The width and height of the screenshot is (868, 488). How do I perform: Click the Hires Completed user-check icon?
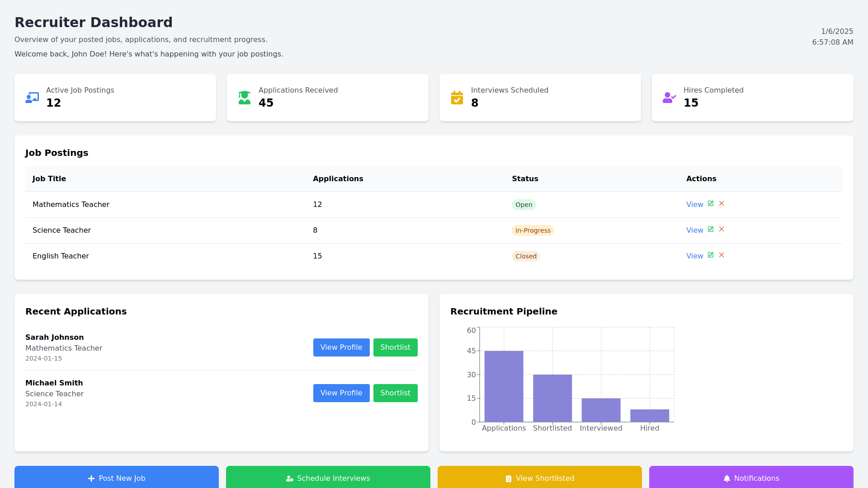669,98
